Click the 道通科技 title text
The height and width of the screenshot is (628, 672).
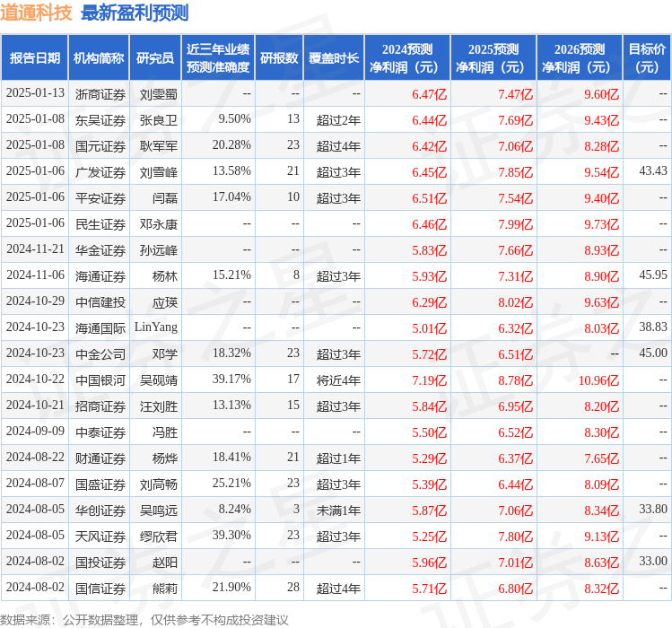point(36,13)
